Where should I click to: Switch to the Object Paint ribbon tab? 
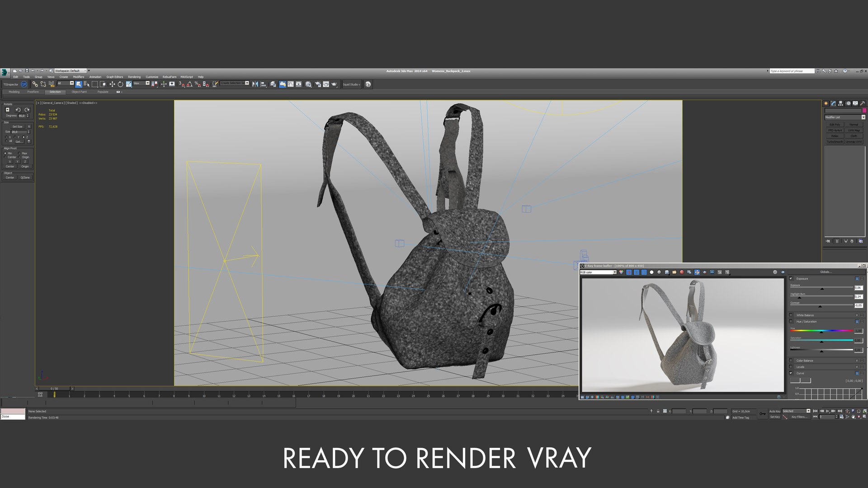click(x=79, y=92)
